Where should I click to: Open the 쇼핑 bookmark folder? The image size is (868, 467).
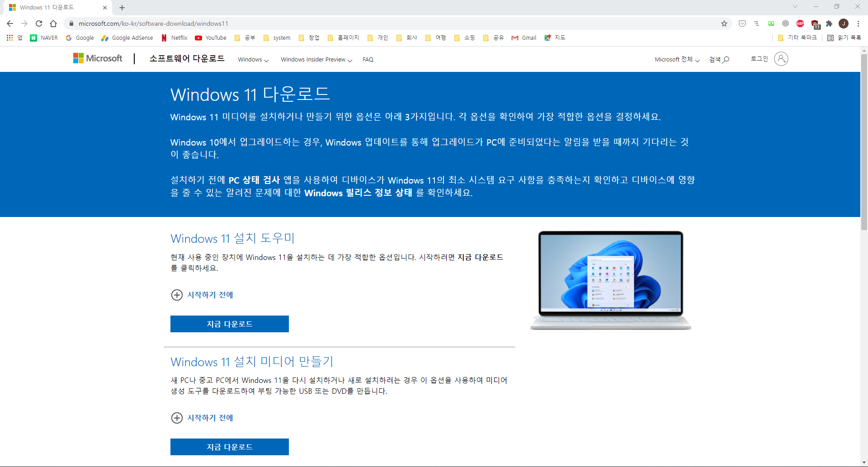click(465, 38)
